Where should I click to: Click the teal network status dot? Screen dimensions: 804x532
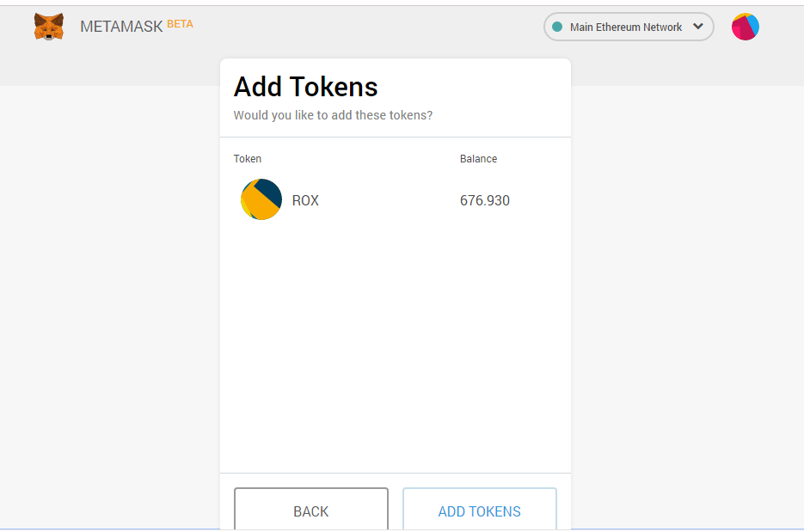click(x=557, y=27)
